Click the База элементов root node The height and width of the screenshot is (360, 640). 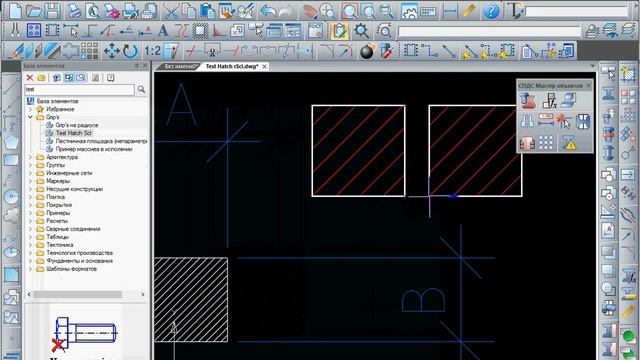(x=57, y=101)
